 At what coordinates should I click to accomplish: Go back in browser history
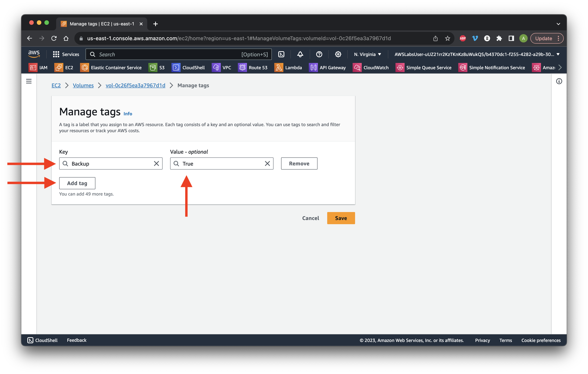pyautogui.click(x=30, y=38)
